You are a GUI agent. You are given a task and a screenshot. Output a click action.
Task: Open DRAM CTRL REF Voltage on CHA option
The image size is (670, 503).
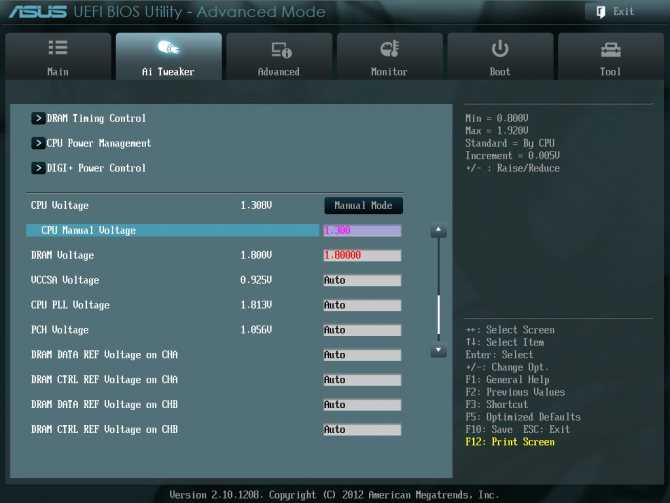[362, 379]
